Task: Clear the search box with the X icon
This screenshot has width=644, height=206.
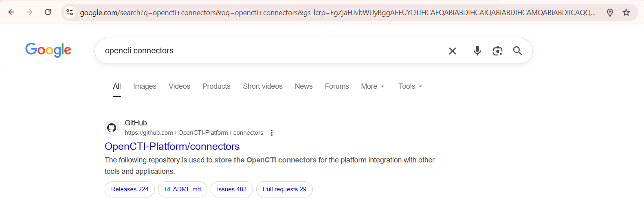Action: [453, 51]
